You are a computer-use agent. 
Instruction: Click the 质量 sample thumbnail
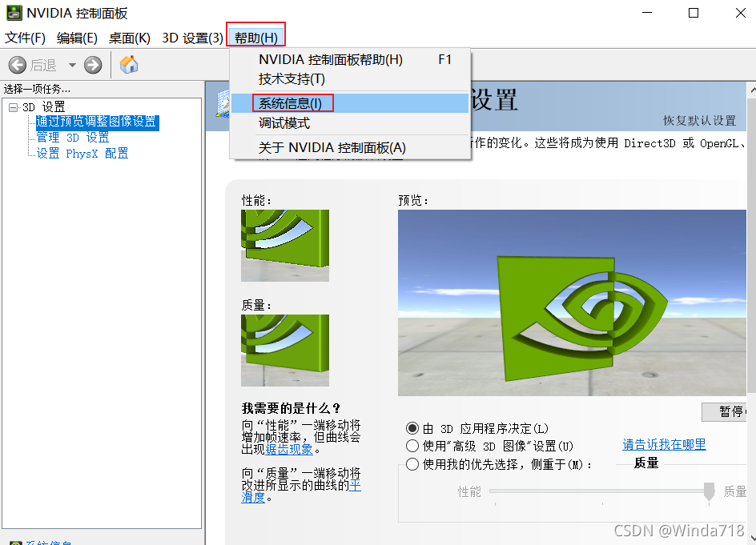pyautogui.click(x=285, y=351)
